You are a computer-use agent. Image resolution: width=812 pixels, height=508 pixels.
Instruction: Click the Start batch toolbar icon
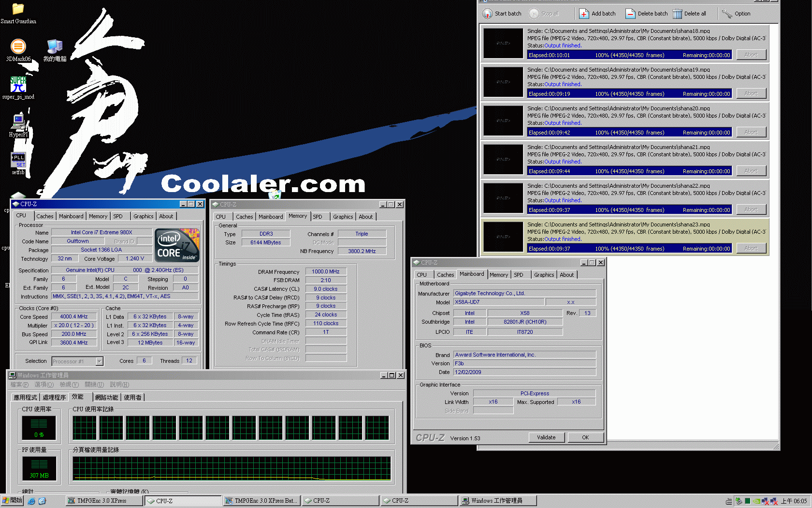tap(488, 14)
